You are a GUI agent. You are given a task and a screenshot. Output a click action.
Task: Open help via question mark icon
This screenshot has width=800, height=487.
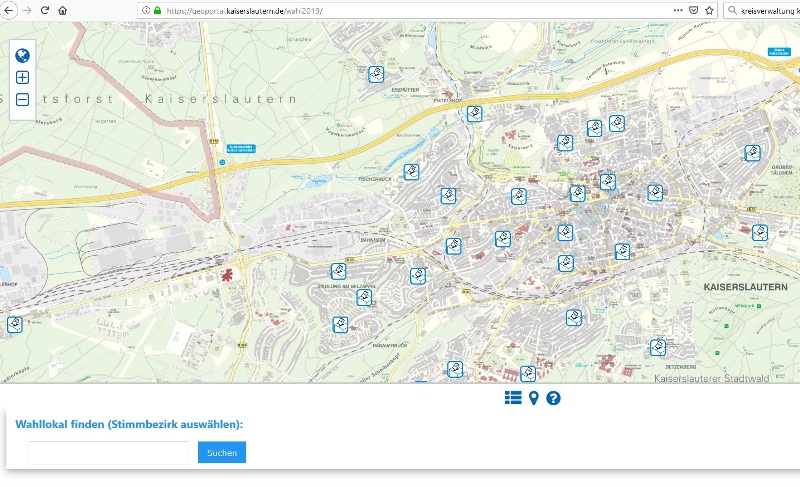click(x=553, y=398)
